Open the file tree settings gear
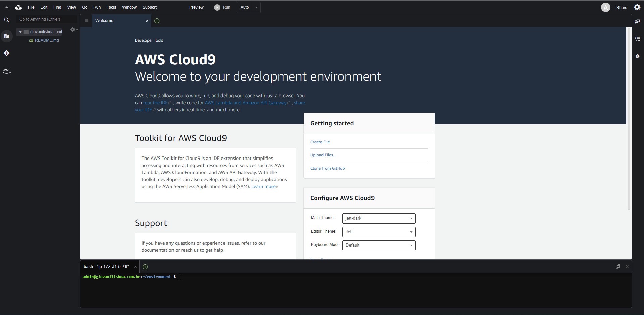Screen dimensions: 644x315 [73, 30]
